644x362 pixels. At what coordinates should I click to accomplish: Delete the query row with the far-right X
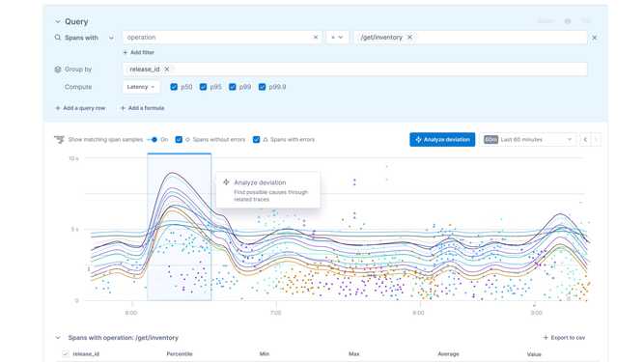tap(595, 38)
